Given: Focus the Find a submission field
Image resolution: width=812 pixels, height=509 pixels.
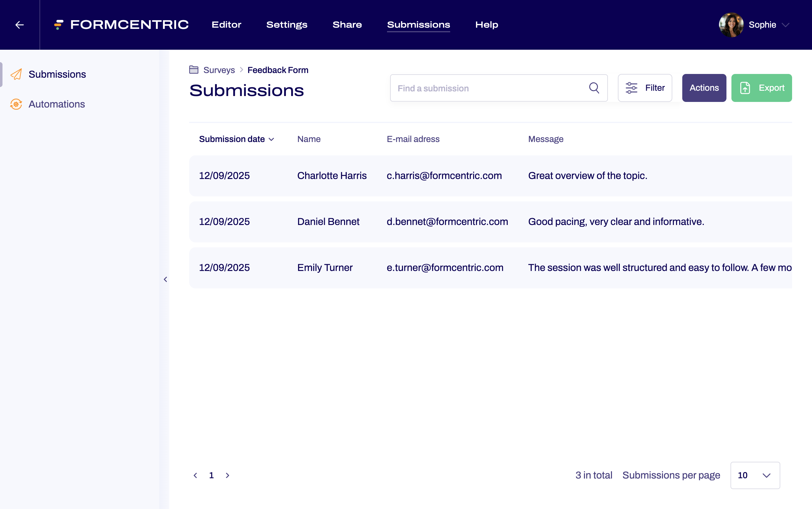Looking at the screenshot, I should (488, 88).
